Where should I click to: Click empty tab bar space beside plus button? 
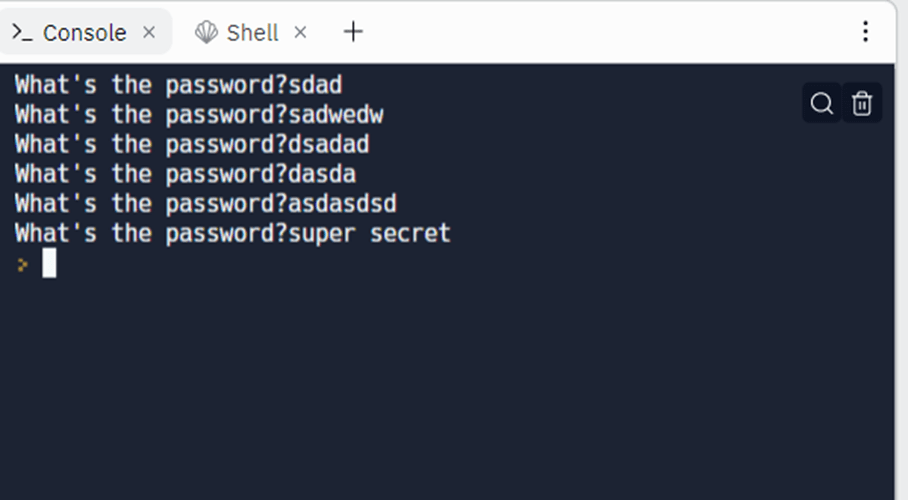tap(600, 32)
